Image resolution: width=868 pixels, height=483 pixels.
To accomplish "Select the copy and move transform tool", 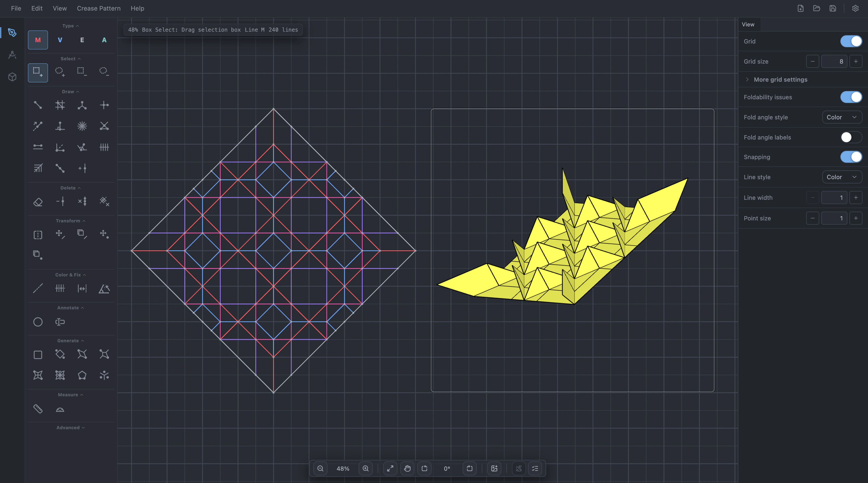I will [x=82, y=235].
